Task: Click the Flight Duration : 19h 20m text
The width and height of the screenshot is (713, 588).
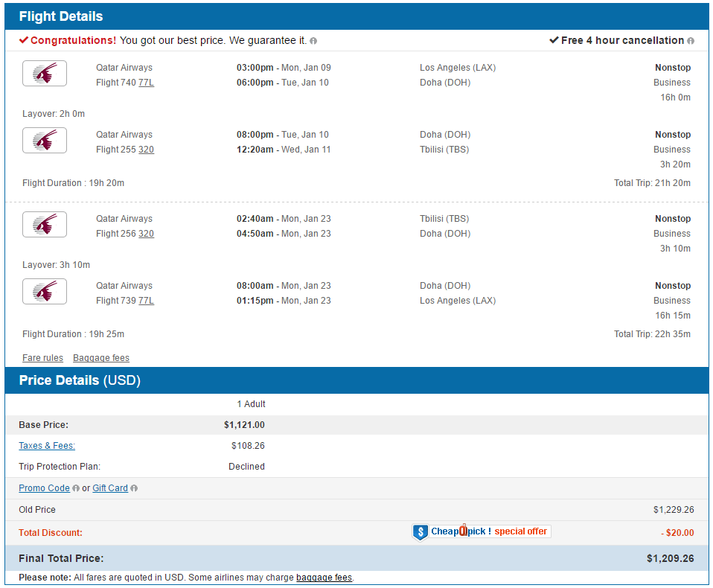Action: pyautogui.click(x=73, y=183)
